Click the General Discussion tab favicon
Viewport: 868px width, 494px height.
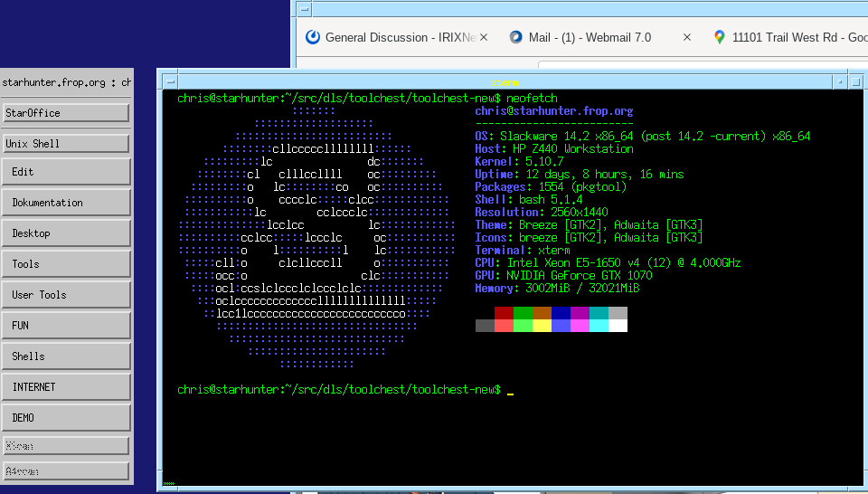(313, 37)
